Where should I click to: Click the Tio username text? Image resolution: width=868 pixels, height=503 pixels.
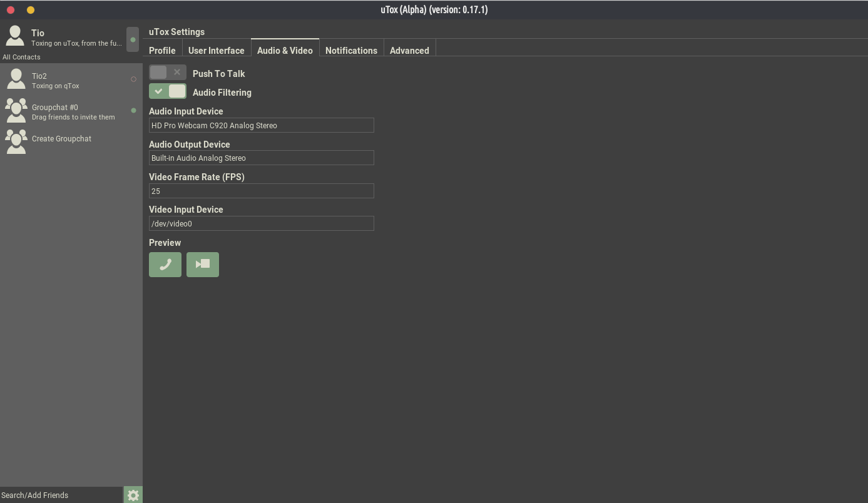pyautogui.click(x=38, y=33)
